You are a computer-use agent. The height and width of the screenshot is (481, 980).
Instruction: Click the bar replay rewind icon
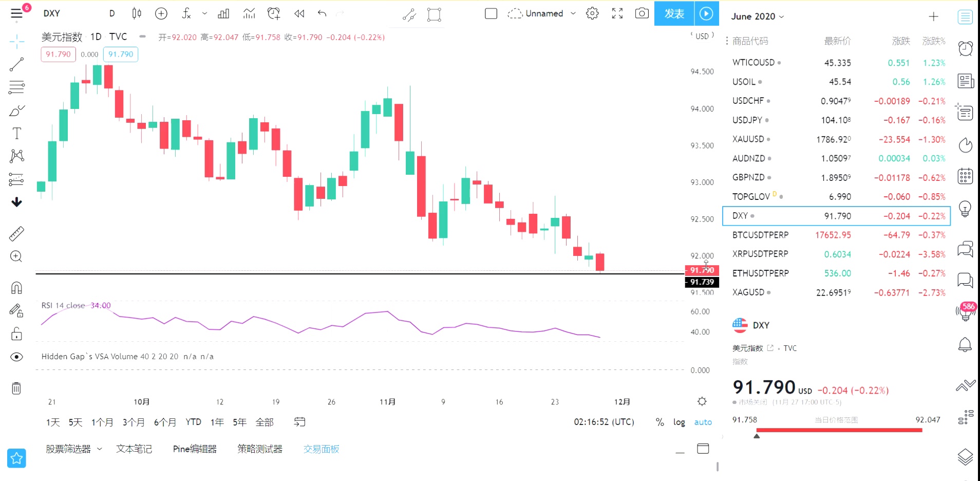(x=299, y=13)
